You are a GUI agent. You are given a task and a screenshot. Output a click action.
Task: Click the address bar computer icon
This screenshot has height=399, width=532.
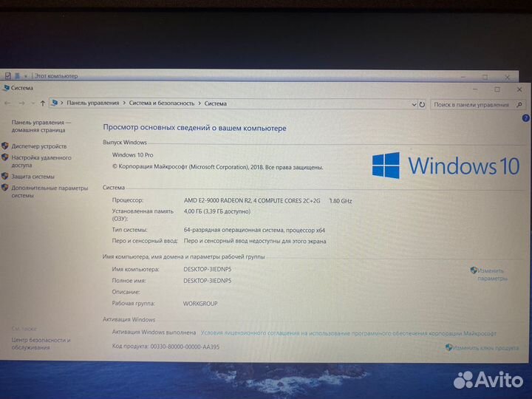click(54, 103)
